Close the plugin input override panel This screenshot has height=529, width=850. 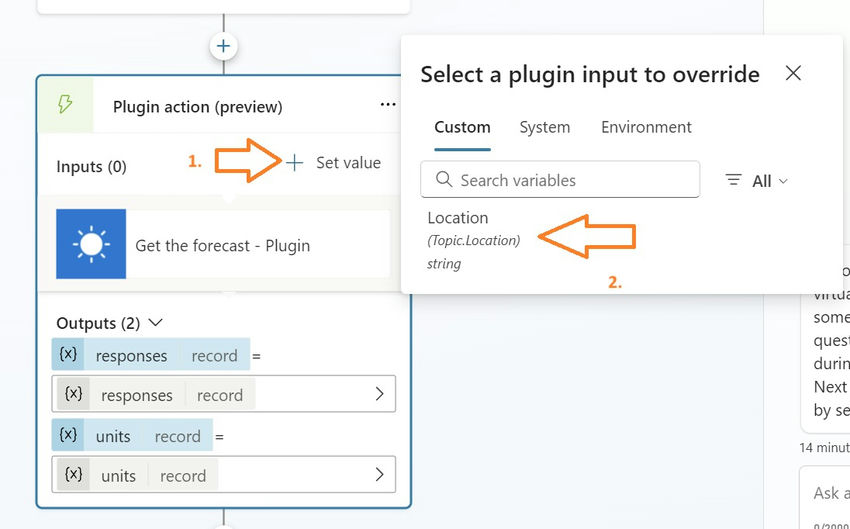(793, 73)
